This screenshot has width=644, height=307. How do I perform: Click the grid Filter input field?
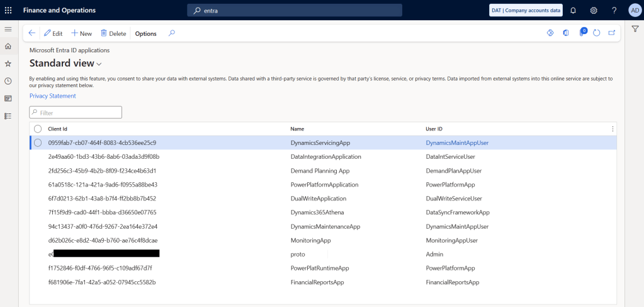76,112
